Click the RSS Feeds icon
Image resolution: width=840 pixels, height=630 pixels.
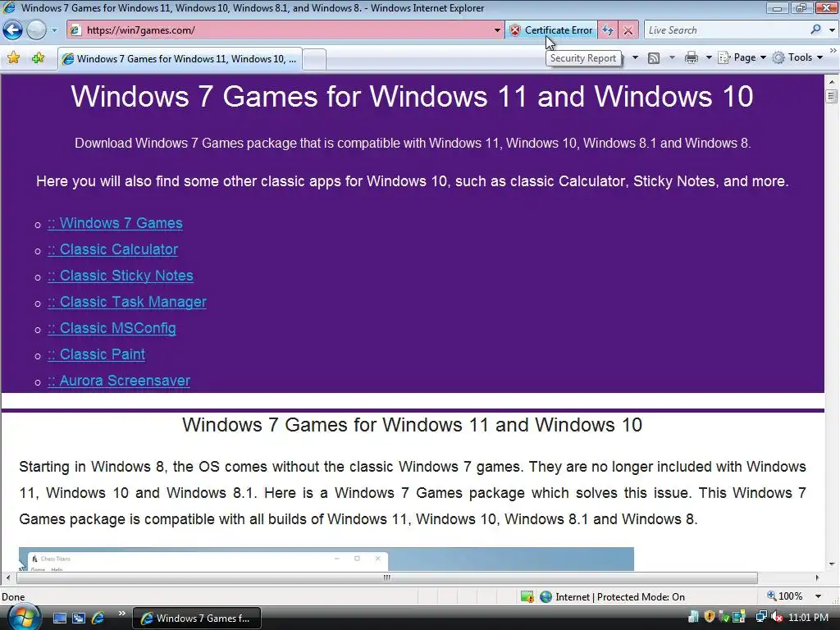coord(654,57)
